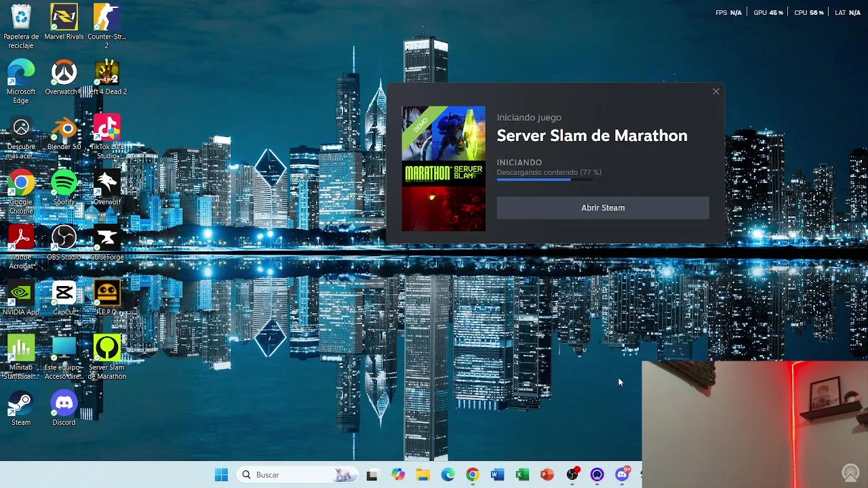Open the NVIDIA App desktop icon

pos(21,298)
